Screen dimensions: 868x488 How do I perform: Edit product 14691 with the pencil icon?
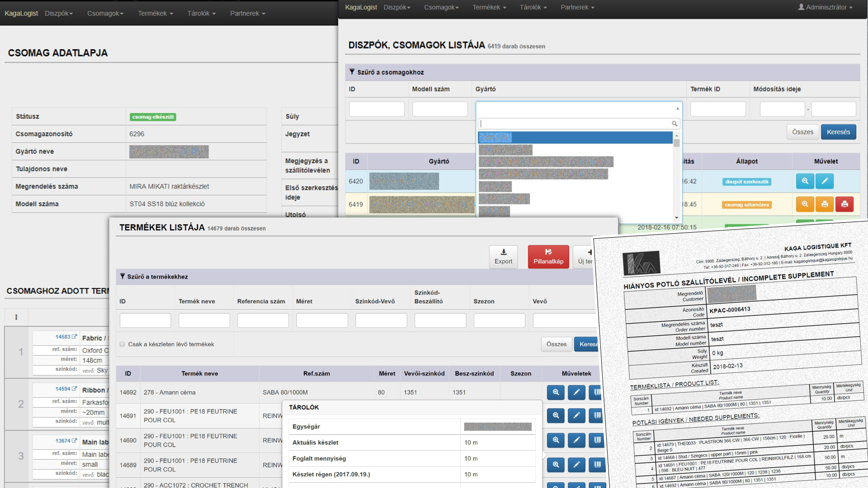tap(576, 415)
